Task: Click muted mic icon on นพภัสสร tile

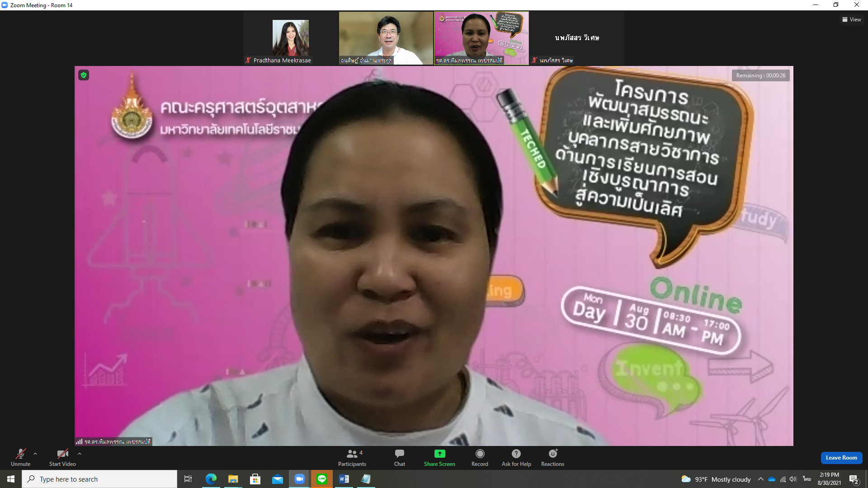Action: [x=534, y=60]
